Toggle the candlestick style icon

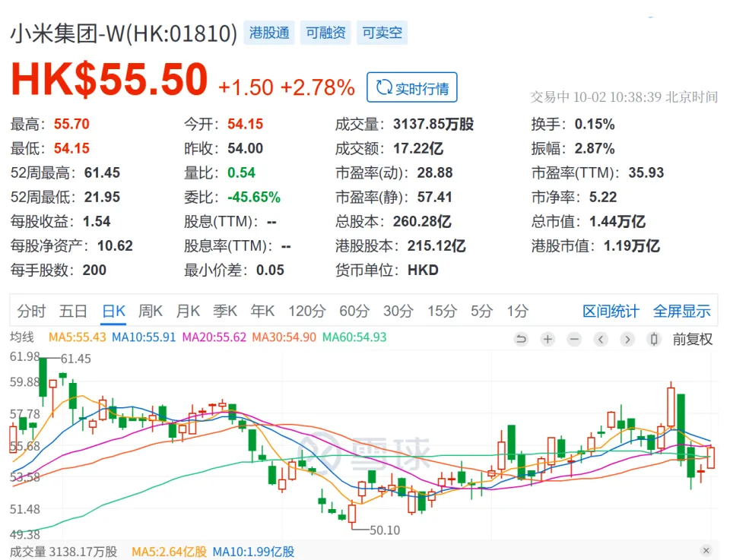coord(653,339)
